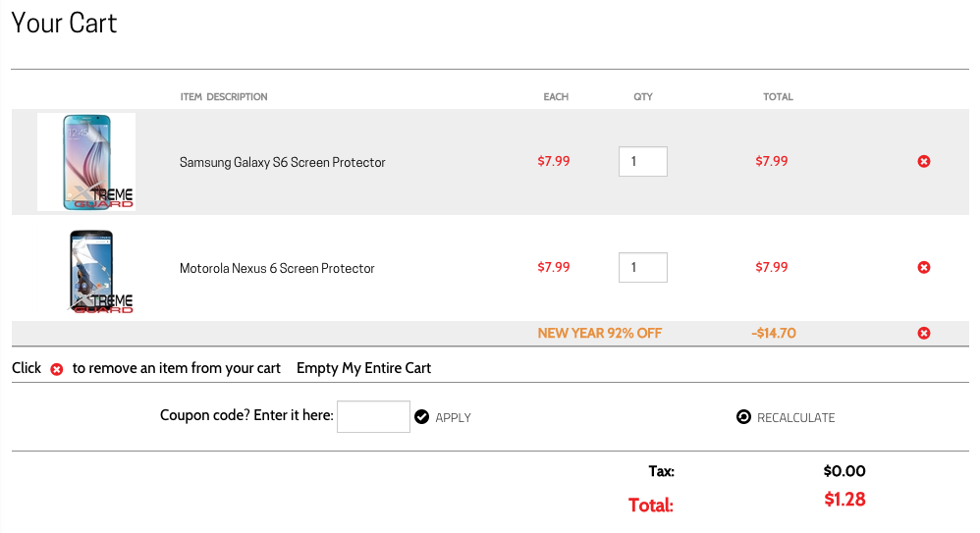Click the -$14.70 discount amount
Screen dimensions: 980x533
[x=773, y=334]
